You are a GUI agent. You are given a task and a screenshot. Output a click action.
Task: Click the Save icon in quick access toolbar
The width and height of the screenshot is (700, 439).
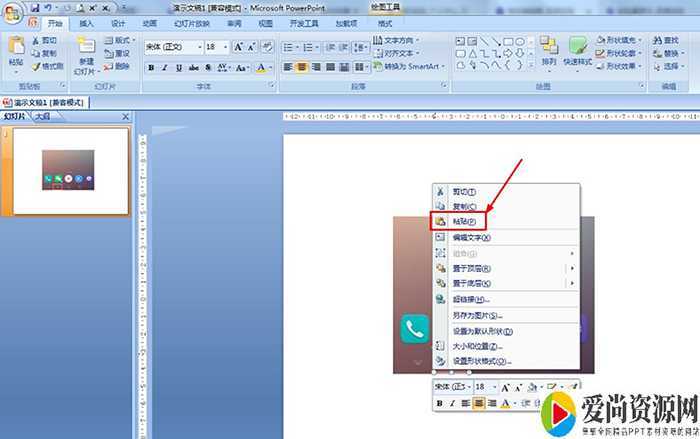pos(34,7)
